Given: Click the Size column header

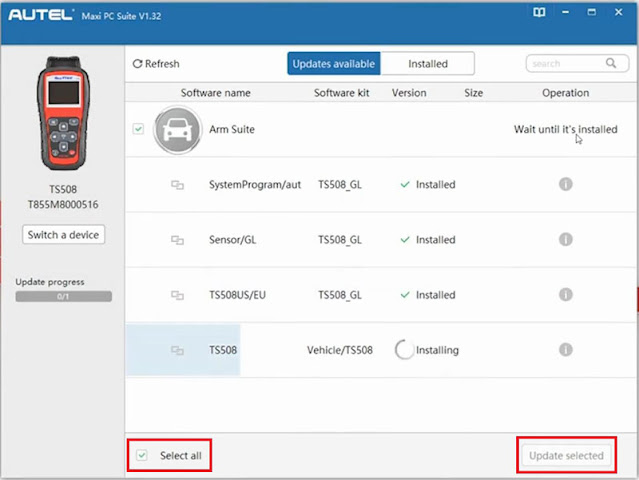Looking at the screenshot, I should click(x=473, y=93).
